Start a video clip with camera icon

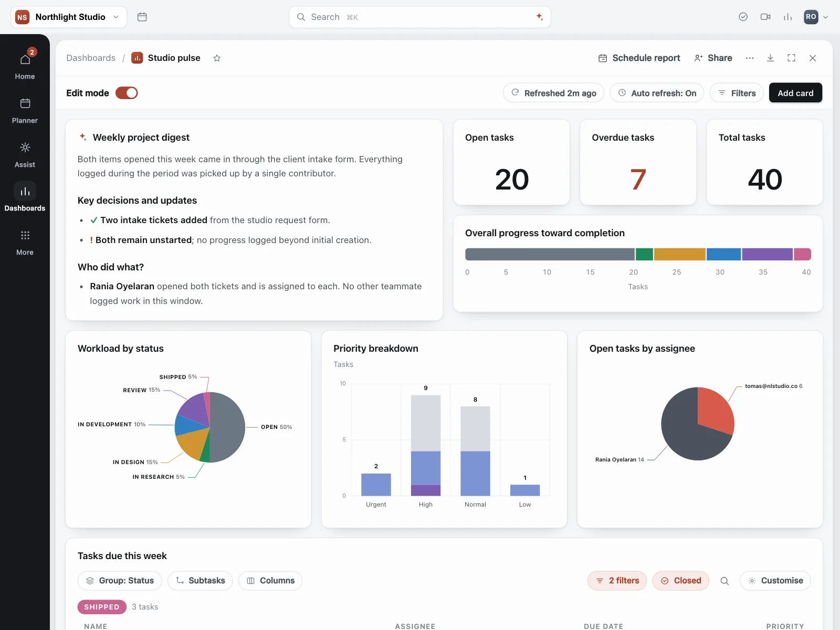point(765,17)
